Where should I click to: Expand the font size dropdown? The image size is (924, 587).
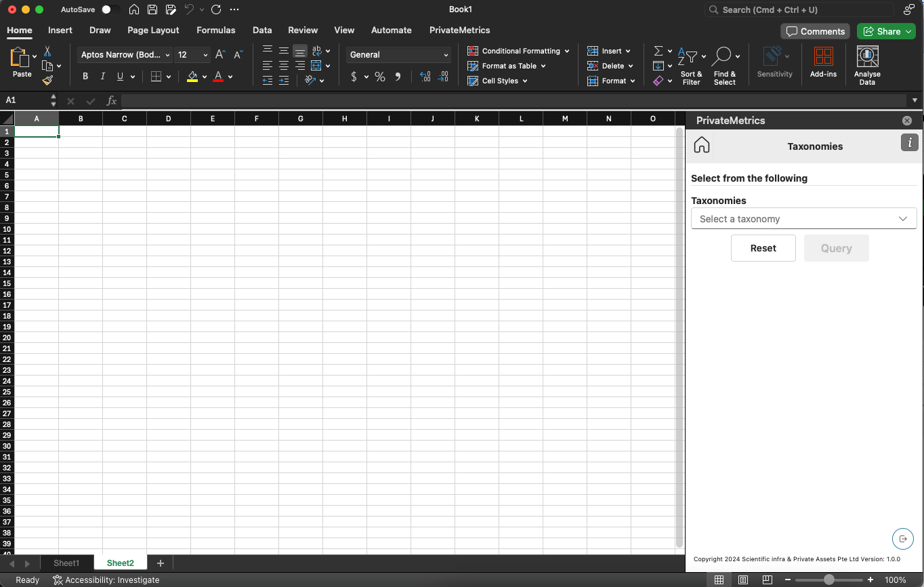tap(205, 55)
